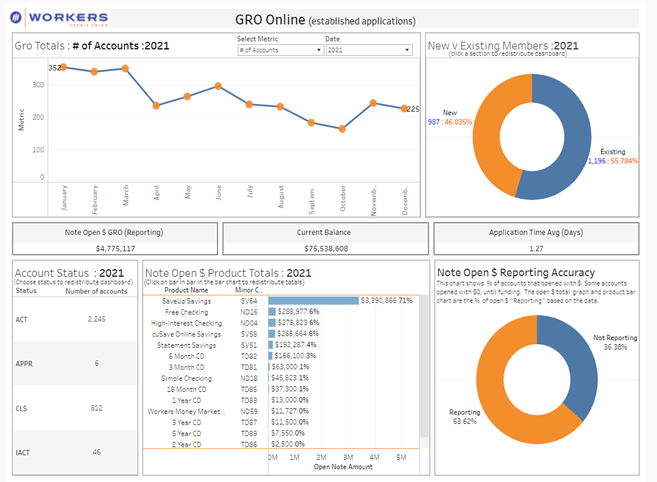657x482 pixels.
Task: Click the Application Time Avg (Days) card
Action: point(536,239)
